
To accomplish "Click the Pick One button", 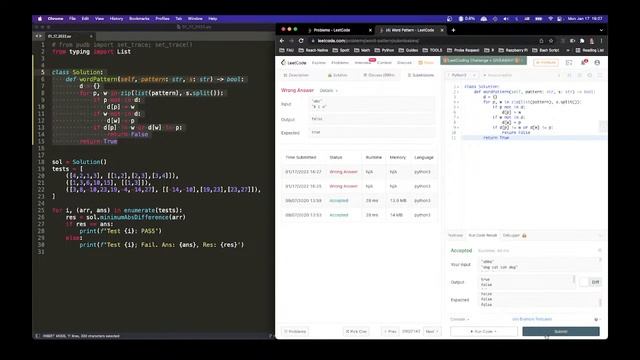I will (x=356, y=331).
